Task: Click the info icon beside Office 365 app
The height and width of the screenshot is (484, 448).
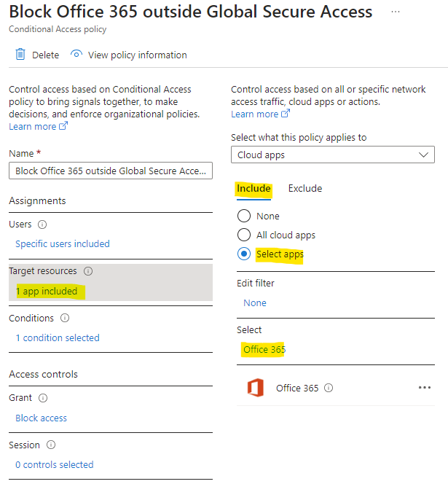Action: tap(329, 388)
